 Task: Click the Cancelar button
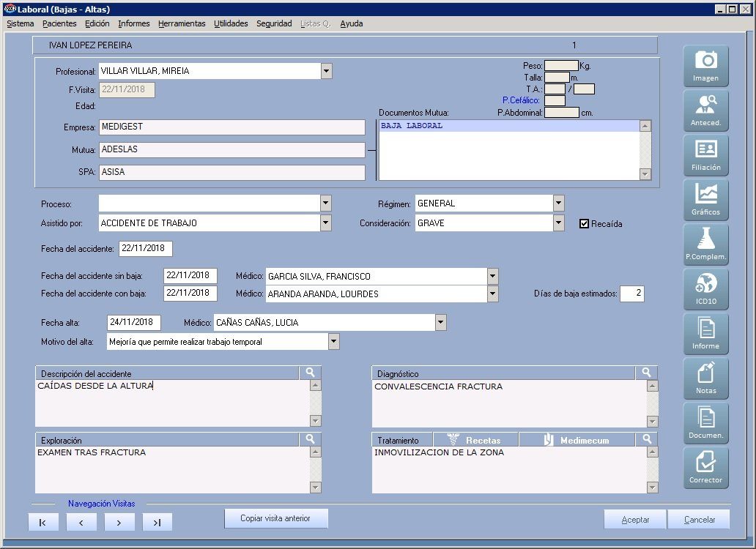pos(699,520)
